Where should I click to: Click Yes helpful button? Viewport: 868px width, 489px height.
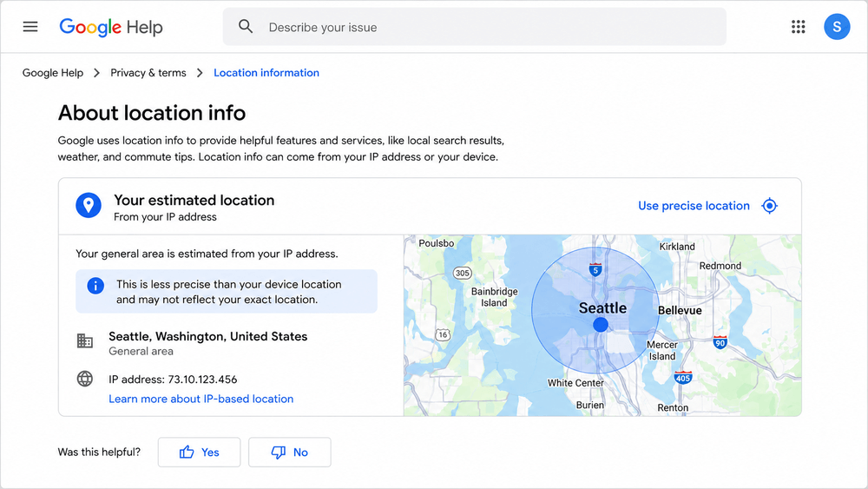pos(200,453)
